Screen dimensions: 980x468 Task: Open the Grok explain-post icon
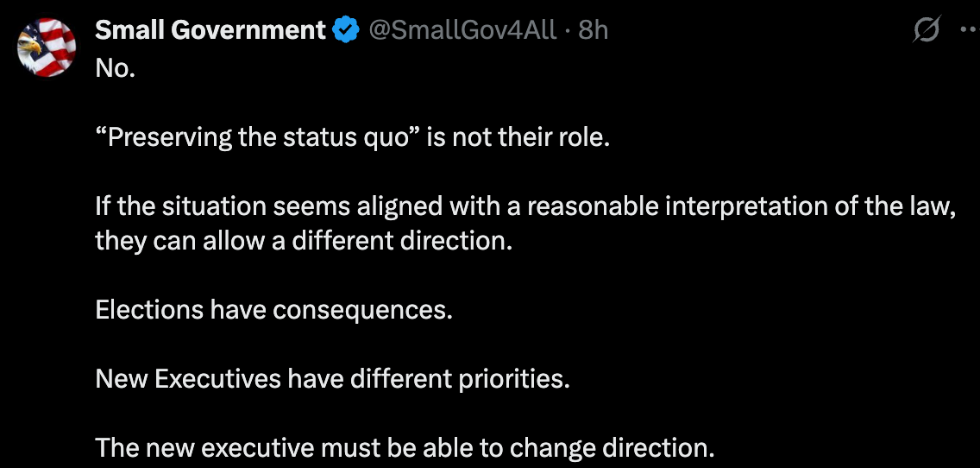click(x=927, y=29)
